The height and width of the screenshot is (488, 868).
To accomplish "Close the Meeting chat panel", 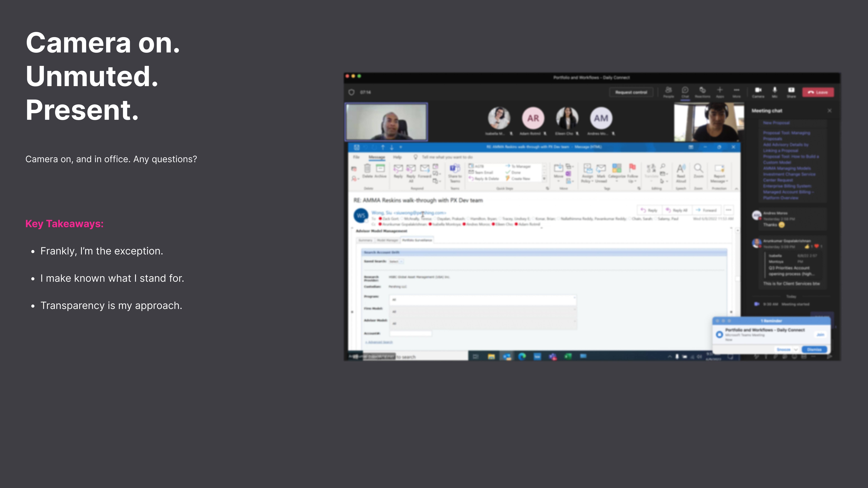I will click(830, 110).
